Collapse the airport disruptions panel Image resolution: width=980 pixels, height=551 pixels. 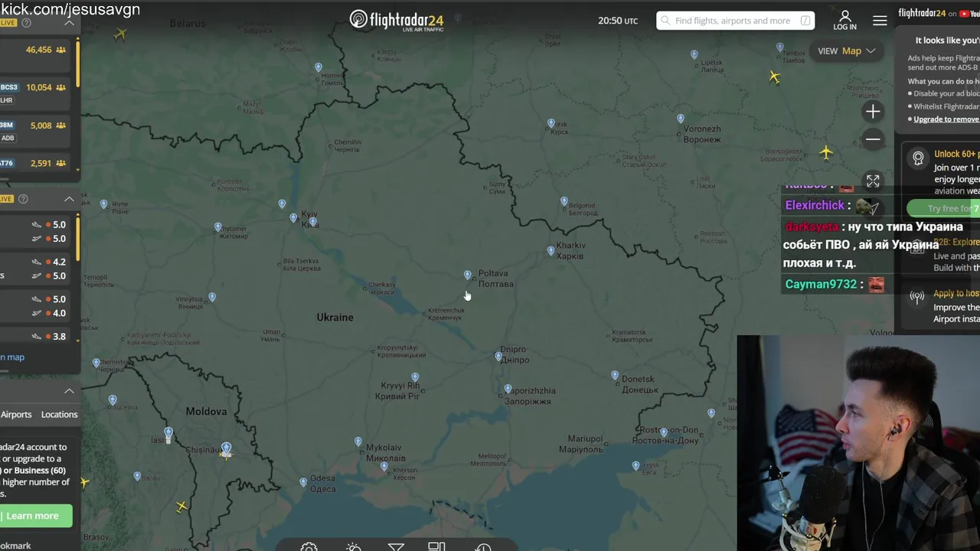(69, 199)
